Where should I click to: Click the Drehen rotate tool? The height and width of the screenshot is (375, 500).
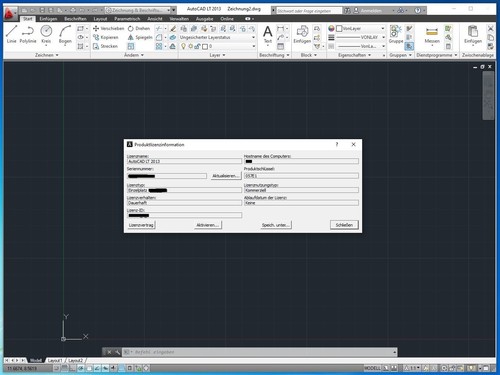click(139, 28)
